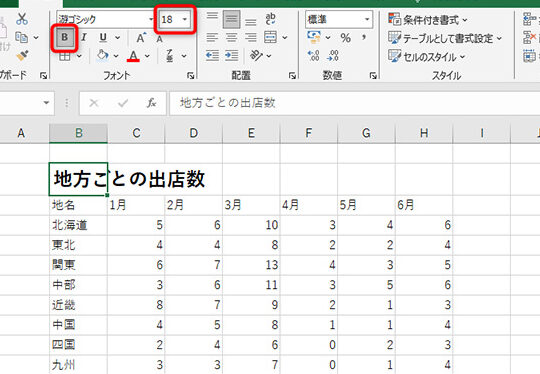The width and height of the screenshot is (540, 374).
Task: Click Increase Decimal icon
Action: click(x=314, y=55)
